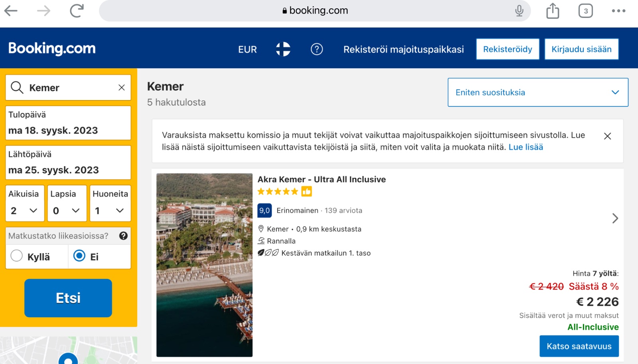Click the crossed-out € 2 420 price
This screenshot has width=638, height=364.
click(546, 287)
